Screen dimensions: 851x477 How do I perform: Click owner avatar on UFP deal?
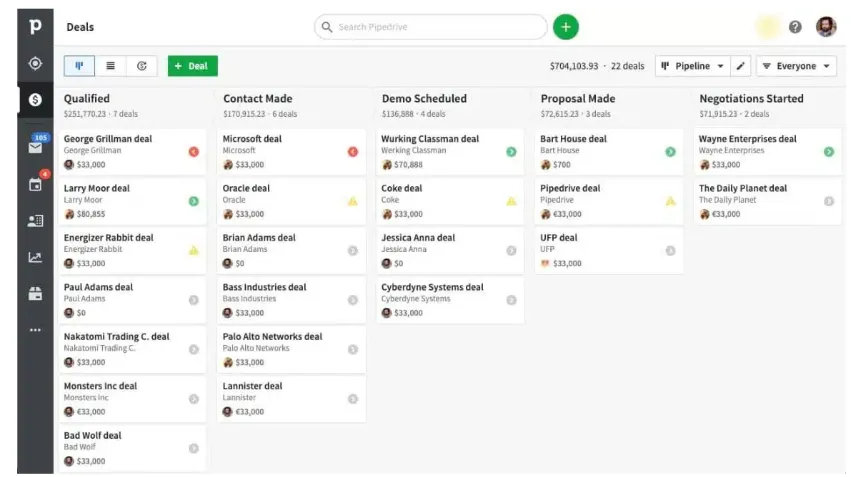(x=545, y=263)
